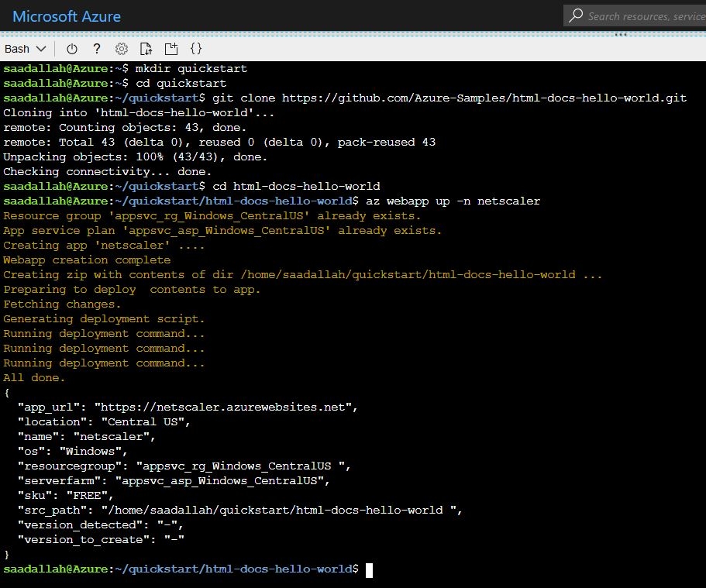Click the "serverfarm" JSON line

click(x=174, y=481)
